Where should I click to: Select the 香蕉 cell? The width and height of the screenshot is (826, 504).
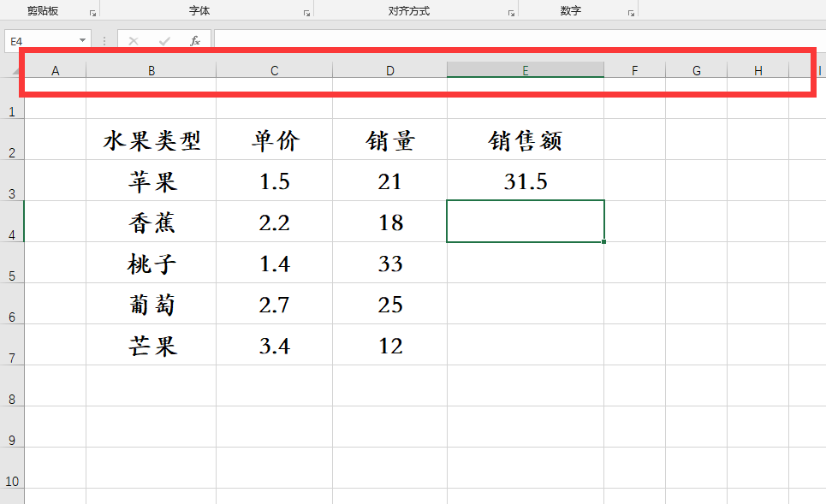[x=152, y=222]
